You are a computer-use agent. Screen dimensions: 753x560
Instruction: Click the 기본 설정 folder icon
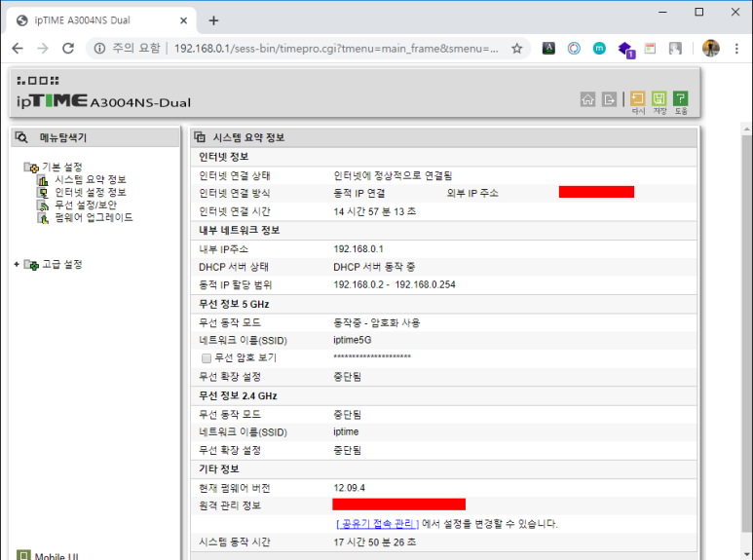(x=31, y=168)
